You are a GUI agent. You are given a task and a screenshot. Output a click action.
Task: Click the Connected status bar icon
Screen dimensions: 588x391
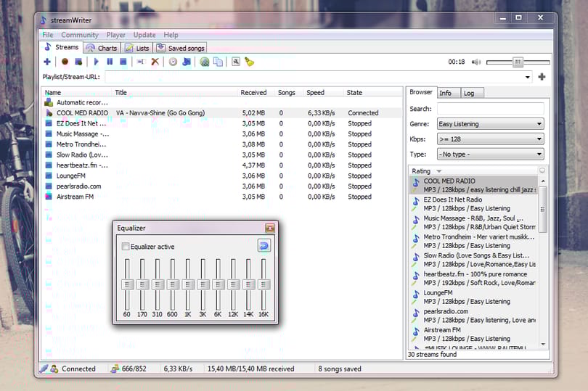[54, 369]
